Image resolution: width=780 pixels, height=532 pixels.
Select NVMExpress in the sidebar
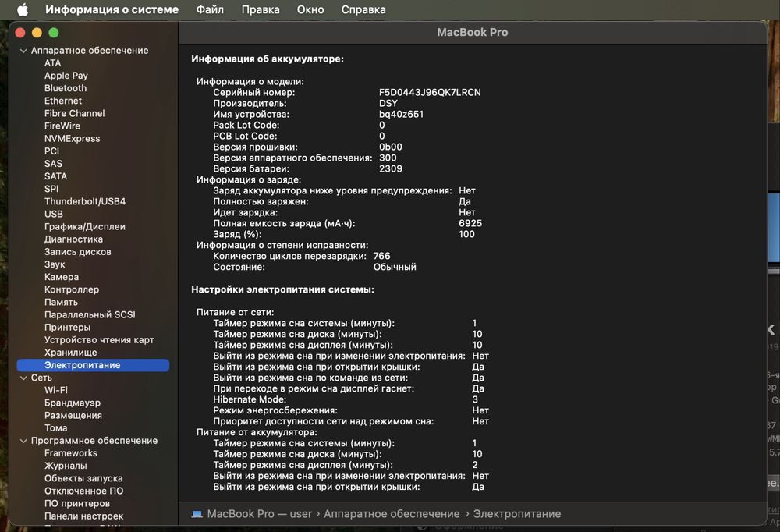72,138
